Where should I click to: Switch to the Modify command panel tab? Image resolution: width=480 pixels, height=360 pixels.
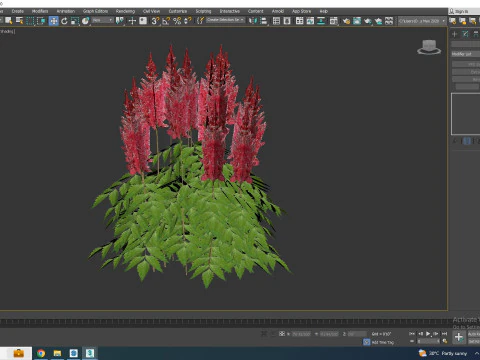(x=465, y=34)
